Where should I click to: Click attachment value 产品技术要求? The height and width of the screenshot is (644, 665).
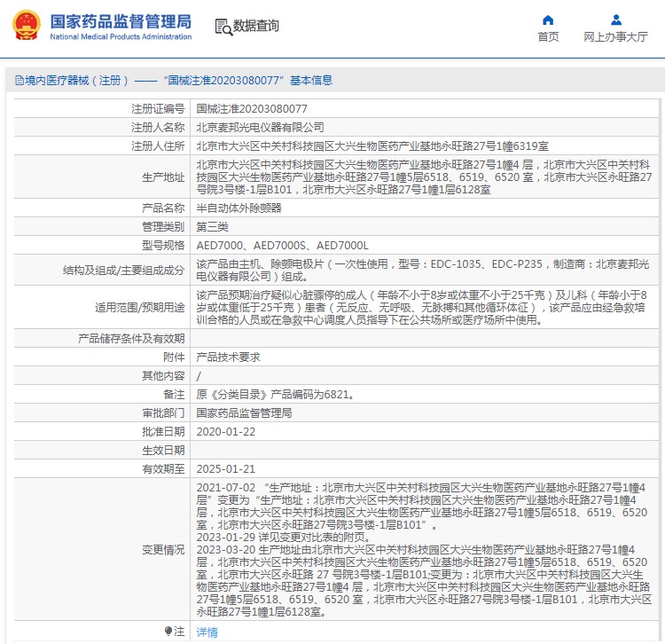[x=228, y=357]
